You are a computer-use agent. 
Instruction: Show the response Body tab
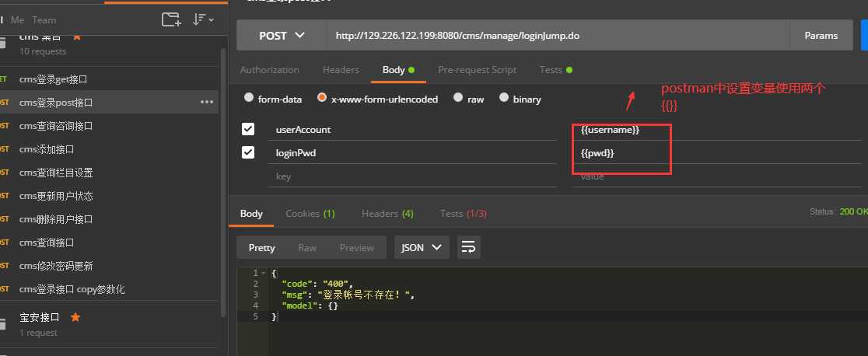(x=251, y=213)
